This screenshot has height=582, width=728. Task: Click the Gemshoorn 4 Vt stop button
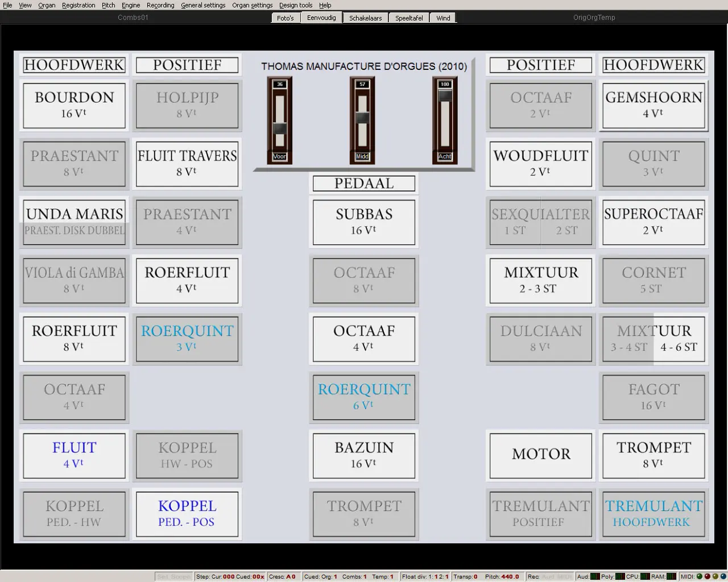653,105
